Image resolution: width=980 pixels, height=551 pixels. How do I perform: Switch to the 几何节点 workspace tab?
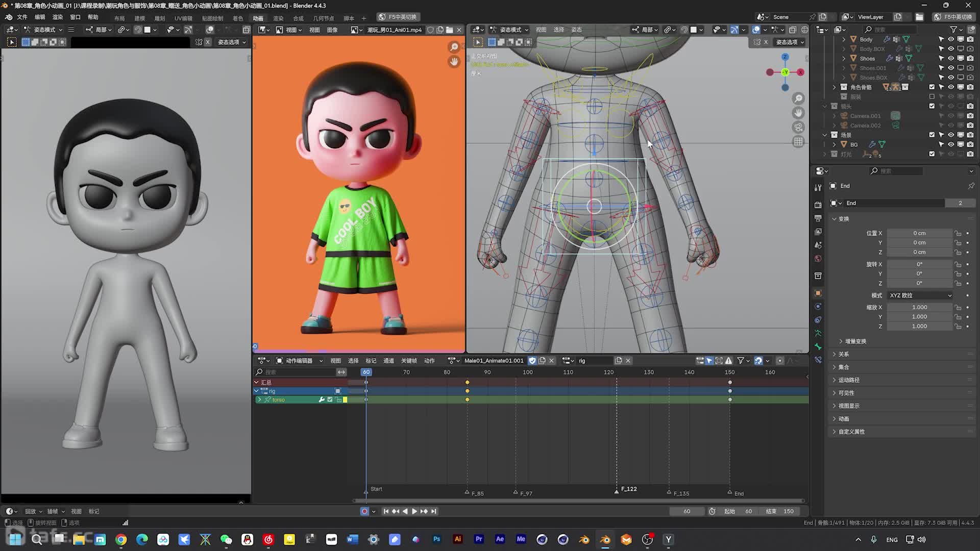pyautogui.click(x=323, y=18)
